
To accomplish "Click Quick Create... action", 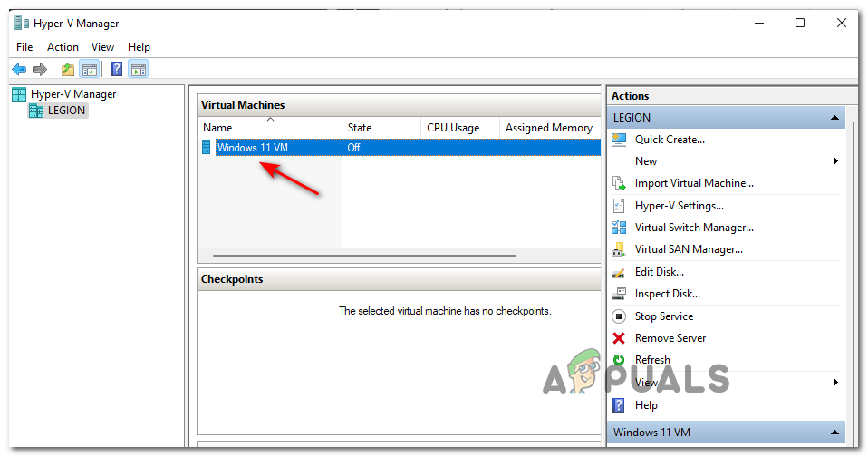I will click(670, 140).
